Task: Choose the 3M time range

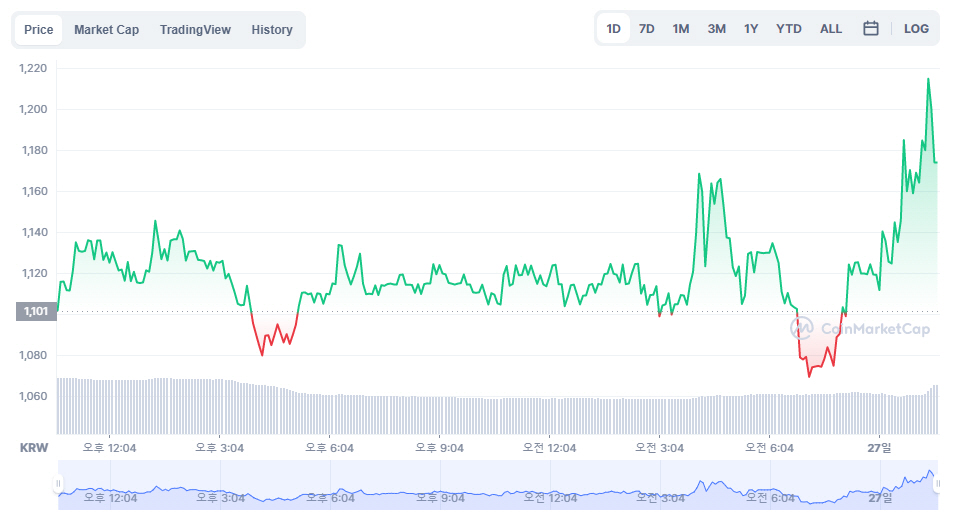Action: [x=716, y=29]
